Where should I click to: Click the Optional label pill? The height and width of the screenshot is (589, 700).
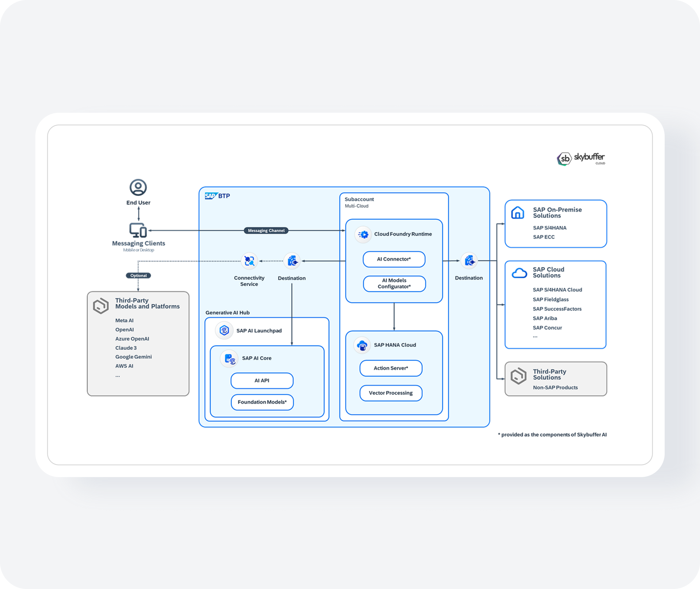coord(139,276)
